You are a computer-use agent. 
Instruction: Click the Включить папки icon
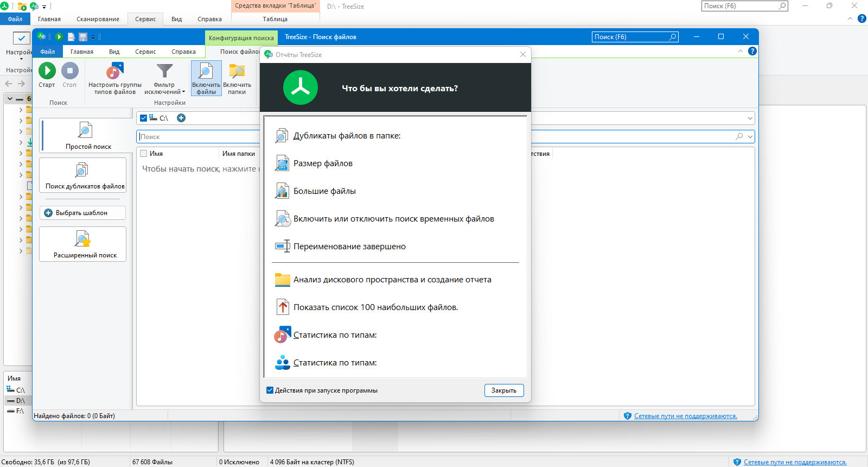pyautogui.click(x=237, y=78)
